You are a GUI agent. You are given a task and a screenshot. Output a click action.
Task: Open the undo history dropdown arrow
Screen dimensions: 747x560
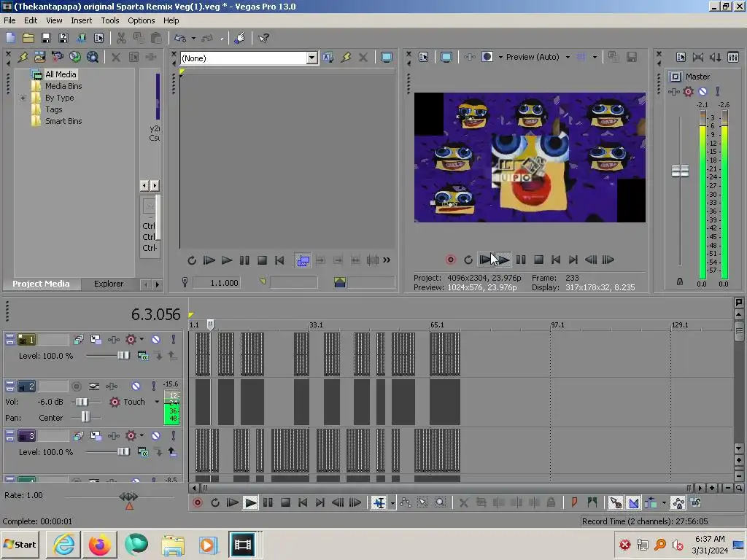tap(193, 38)
